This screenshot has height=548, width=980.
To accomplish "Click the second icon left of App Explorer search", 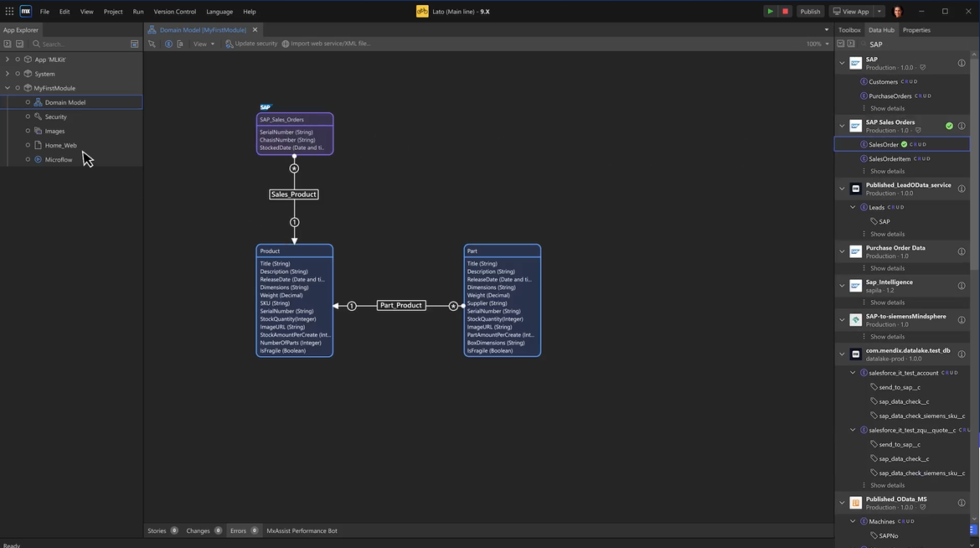I will pos(19,44).
